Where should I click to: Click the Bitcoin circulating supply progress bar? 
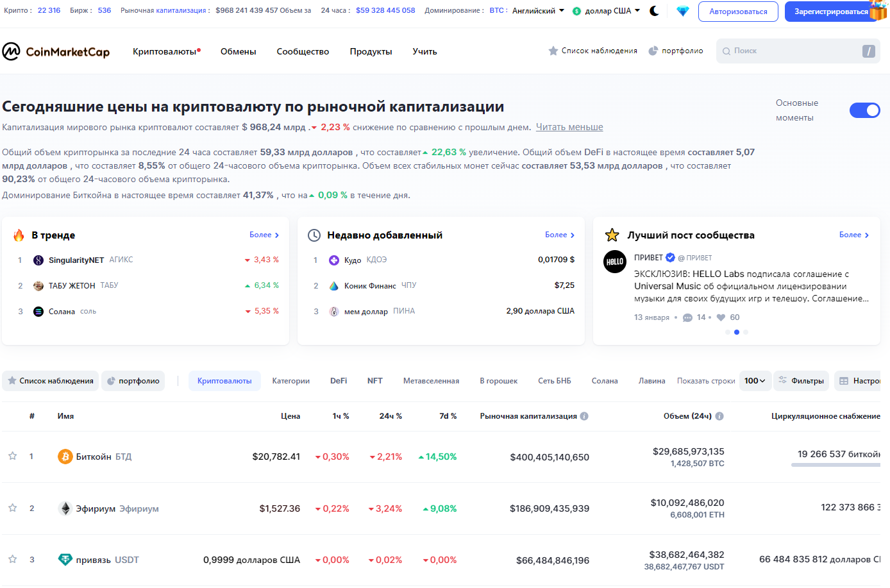tap(835, 465)
